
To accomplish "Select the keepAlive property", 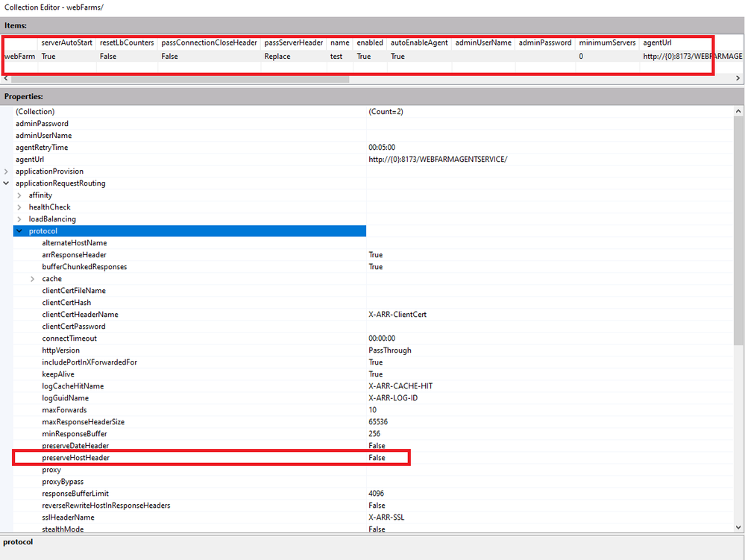I will (58, 374).
